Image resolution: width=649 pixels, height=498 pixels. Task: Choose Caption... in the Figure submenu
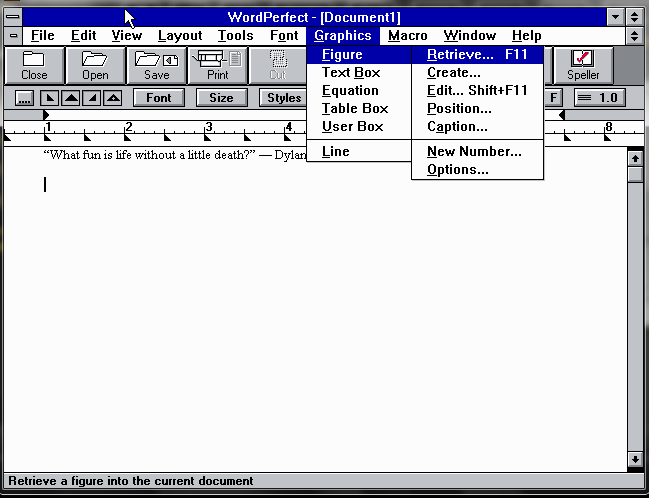[x=477, y=127]
